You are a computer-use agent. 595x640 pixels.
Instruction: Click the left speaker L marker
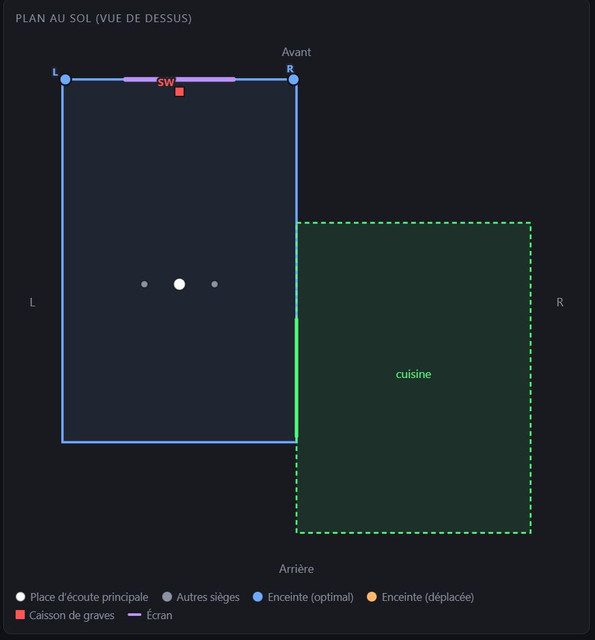[65, 79]
